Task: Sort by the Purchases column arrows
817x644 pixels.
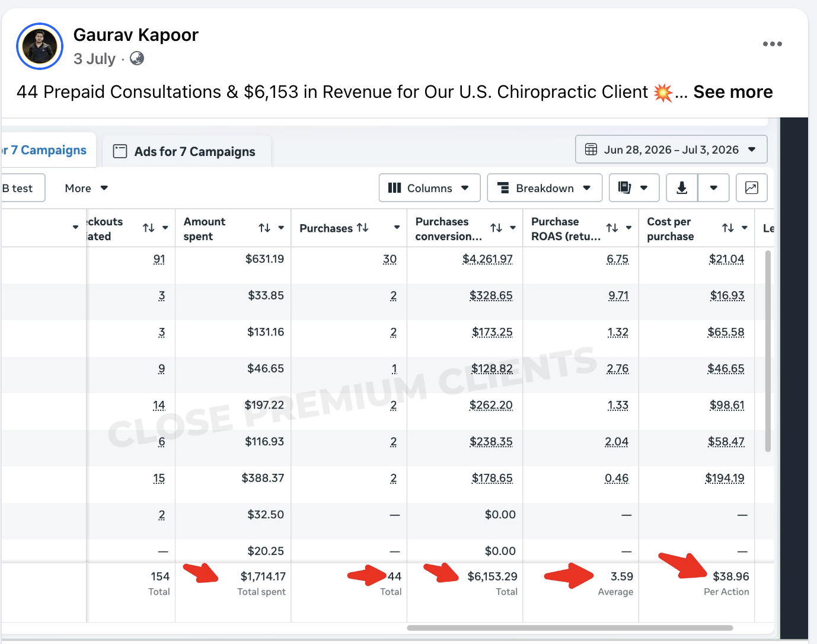Action: pyautogui.click(x=363, y=228)
